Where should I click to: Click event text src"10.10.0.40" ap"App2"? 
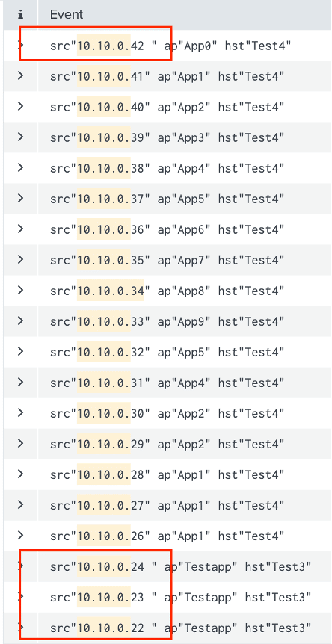tap(167, 107)
